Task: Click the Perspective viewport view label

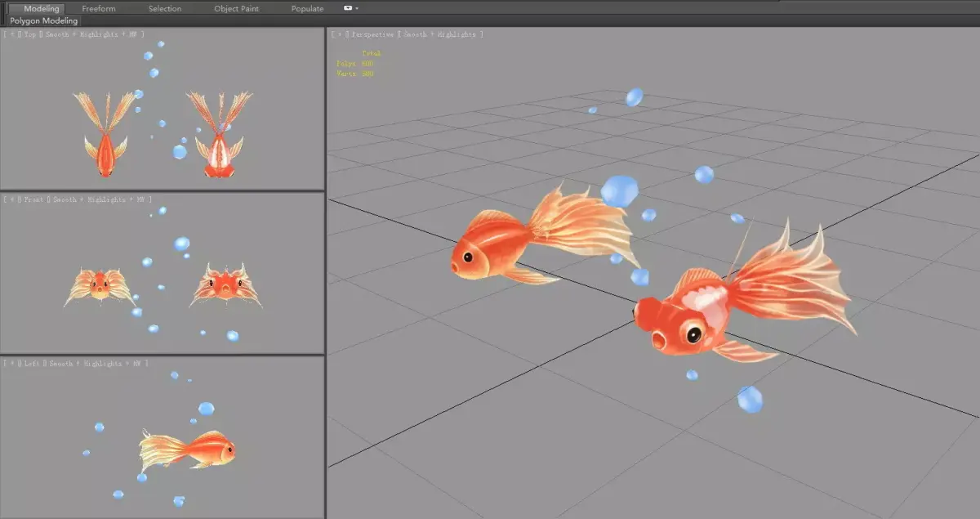Action: (x=372, y=34)
